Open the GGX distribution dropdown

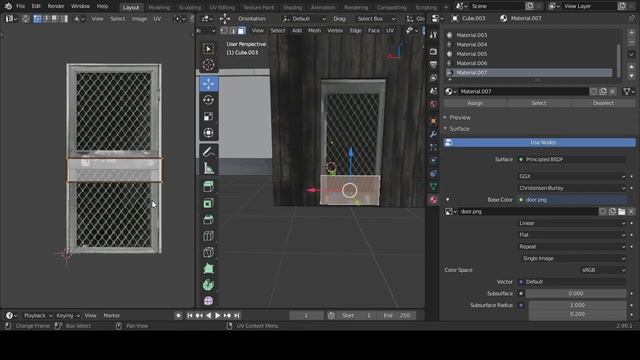(x=571, y=176)
